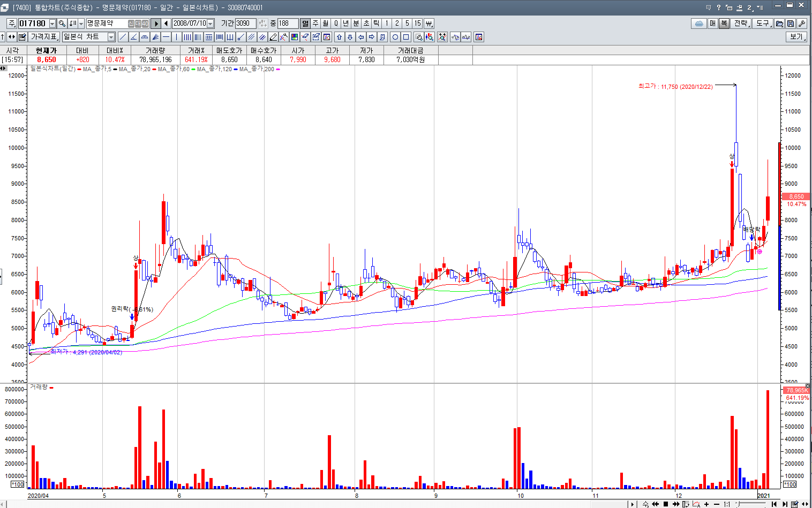Click fast-forward double-right arrow in bottom bar
Screen dimensions: 812x508
[676, 504]
